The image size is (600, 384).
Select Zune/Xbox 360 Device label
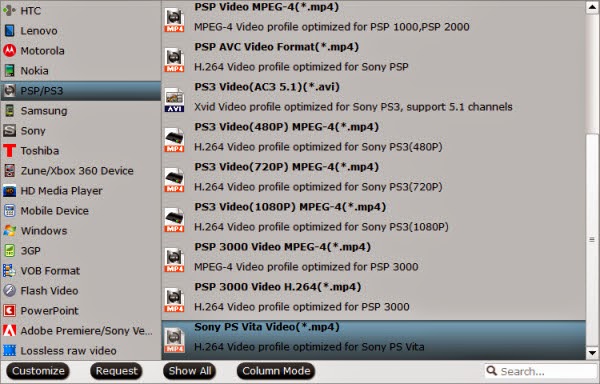[x=77, y=171]
